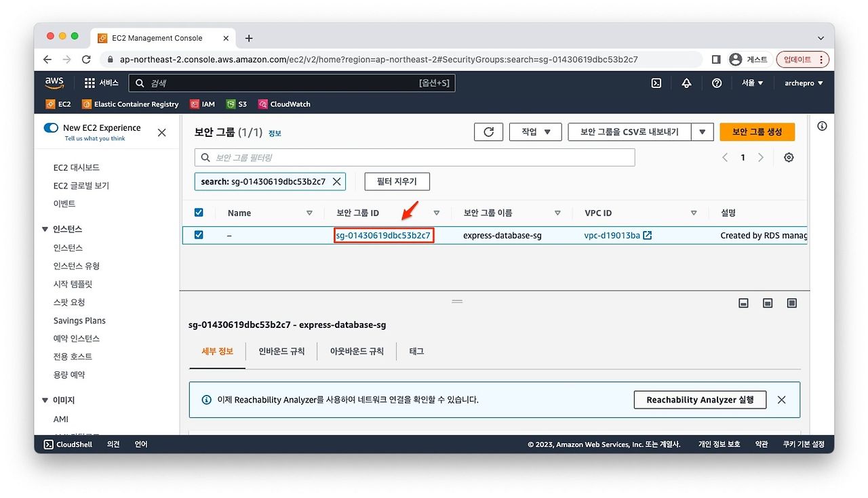Viewport: 868px width, 498px height.
Task: Click Tell us what you think
Action: [95, 139]
